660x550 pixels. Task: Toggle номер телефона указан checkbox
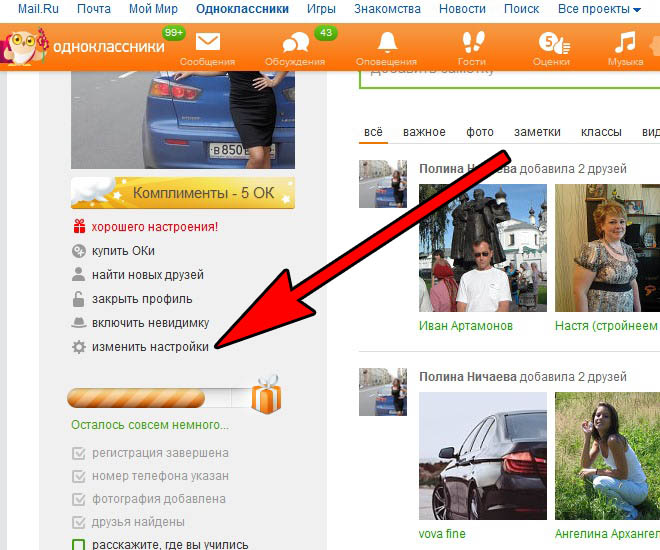click(x=79, y=476)
